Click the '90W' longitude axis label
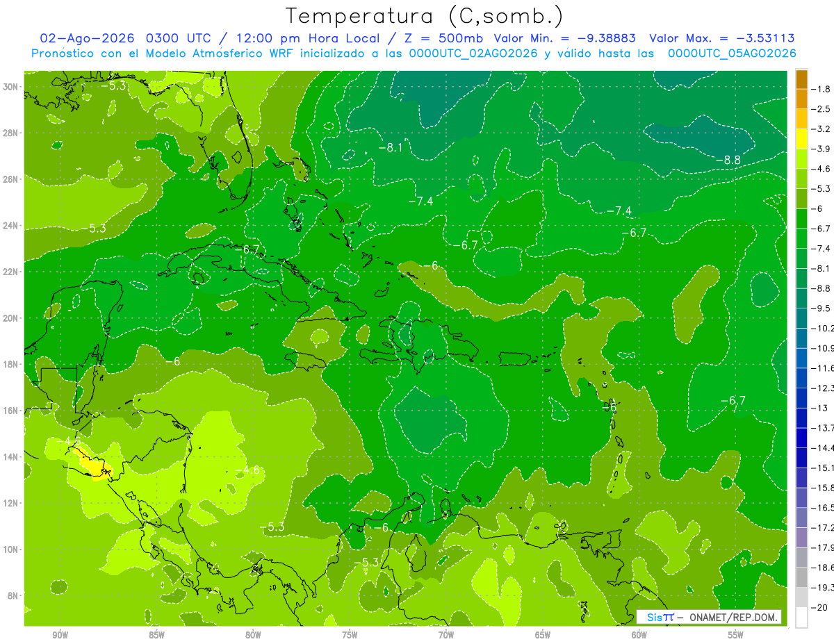 pyautogui.click(x=60, y=635)
